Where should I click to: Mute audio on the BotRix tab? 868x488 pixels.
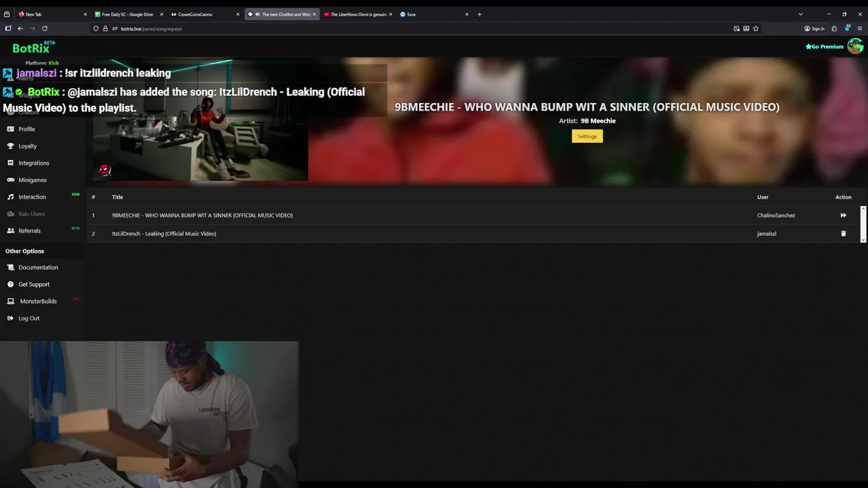(x=258, y=14)
